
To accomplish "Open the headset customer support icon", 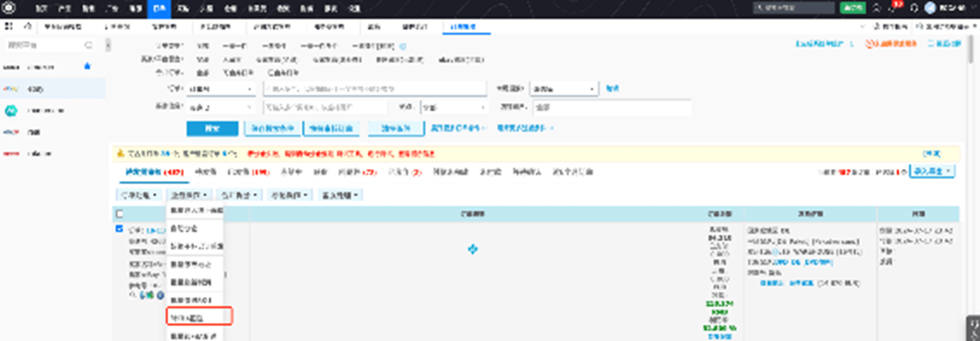I will [x=914, y=8].
